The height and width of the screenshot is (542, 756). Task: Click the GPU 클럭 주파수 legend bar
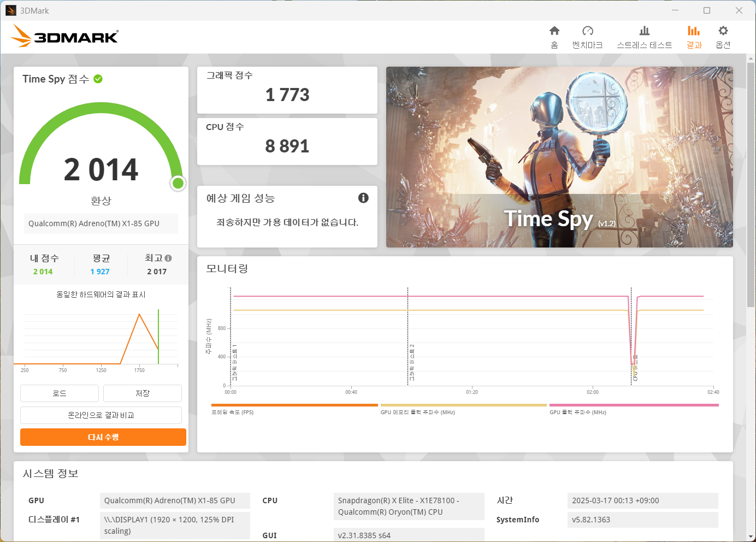tap(634, 405)
